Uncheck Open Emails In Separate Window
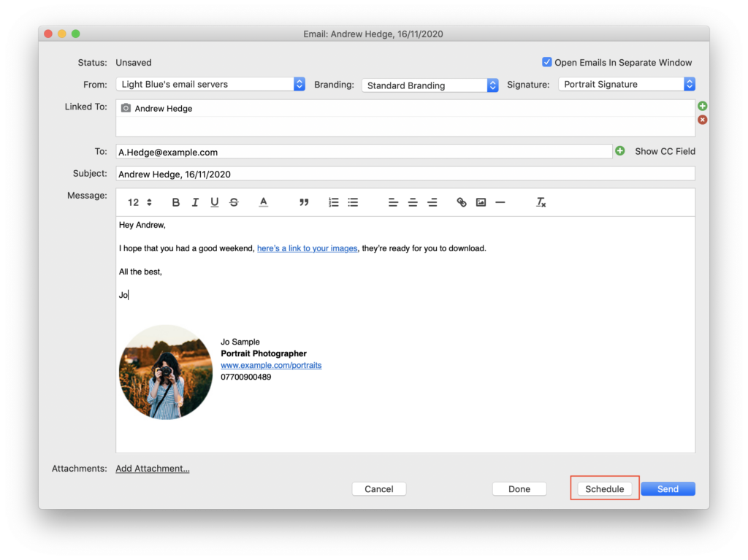 coord(547,62)
